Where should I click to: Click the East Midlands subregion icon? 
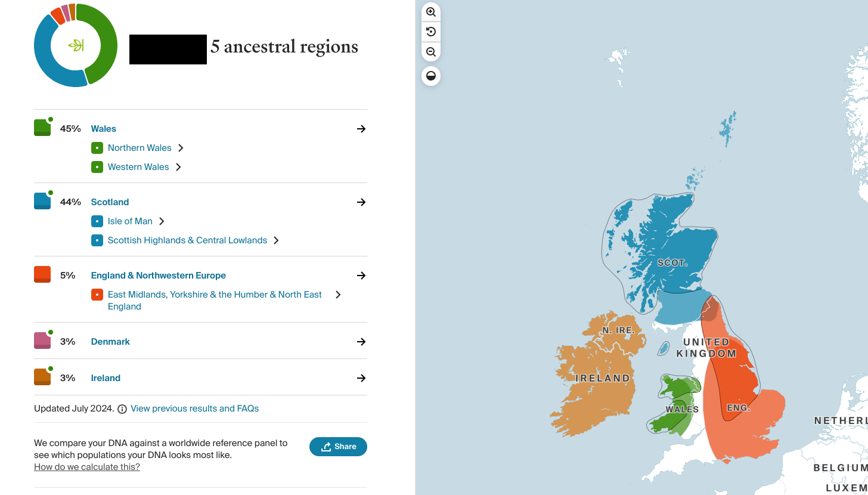(x=97, y=295)
